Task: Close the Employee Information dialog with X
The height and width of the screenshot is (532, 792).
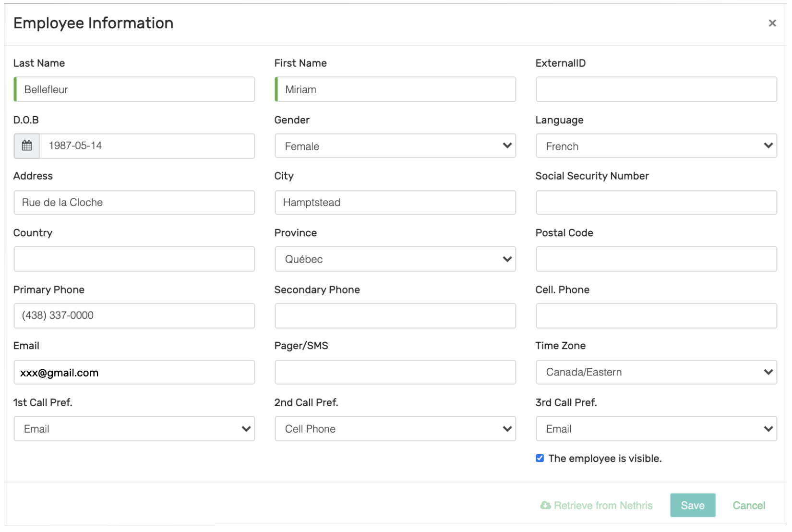Action: (772, 23)
